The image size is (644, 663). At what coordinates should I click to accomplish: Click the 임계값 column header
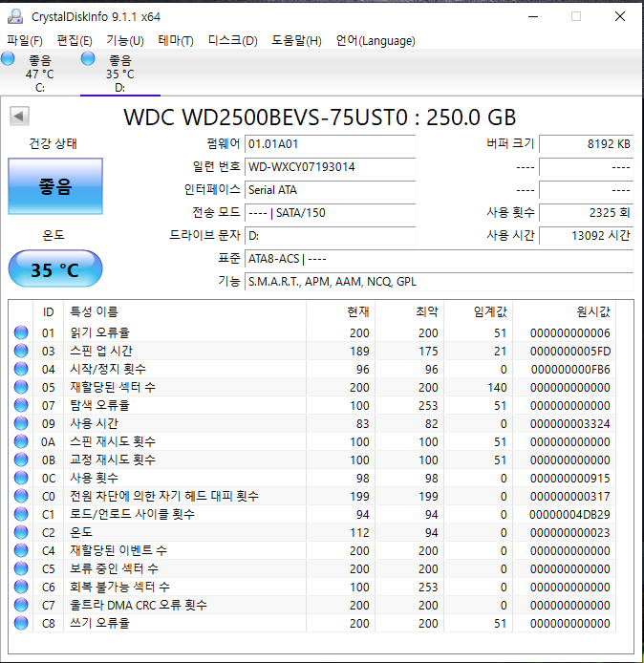(x=479, y=312)
